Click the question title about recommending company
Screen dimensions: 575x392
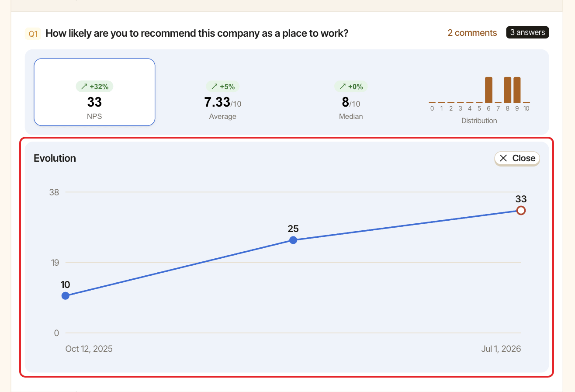coord(197,33)
